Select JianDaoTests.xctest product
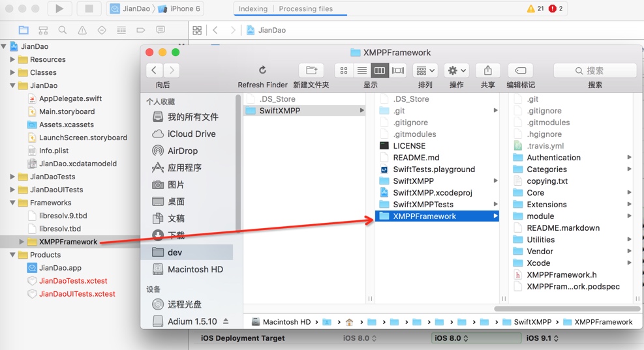Image resolution: width=644 pixels, height=350 pixels. pyautogui.click(x=73, y=281)
